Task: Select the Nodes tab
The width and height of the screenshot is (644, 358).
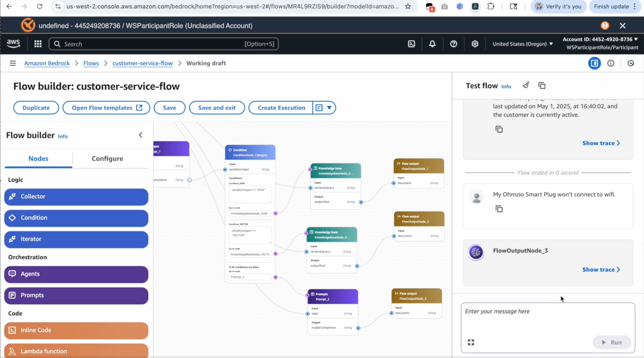Action: 38,158
